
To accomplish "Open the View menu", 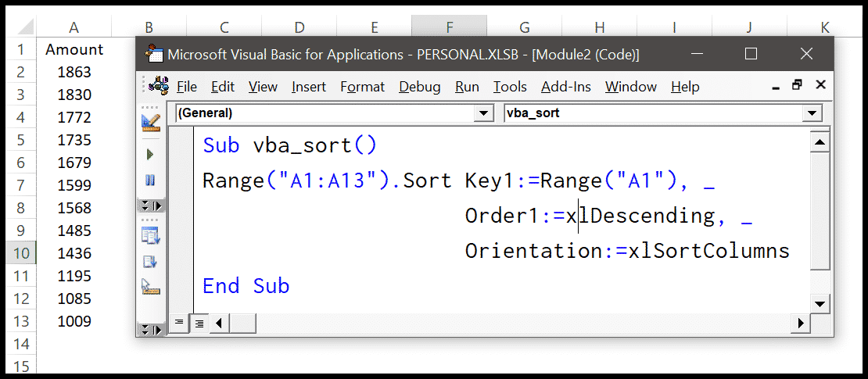I will 263,87.
